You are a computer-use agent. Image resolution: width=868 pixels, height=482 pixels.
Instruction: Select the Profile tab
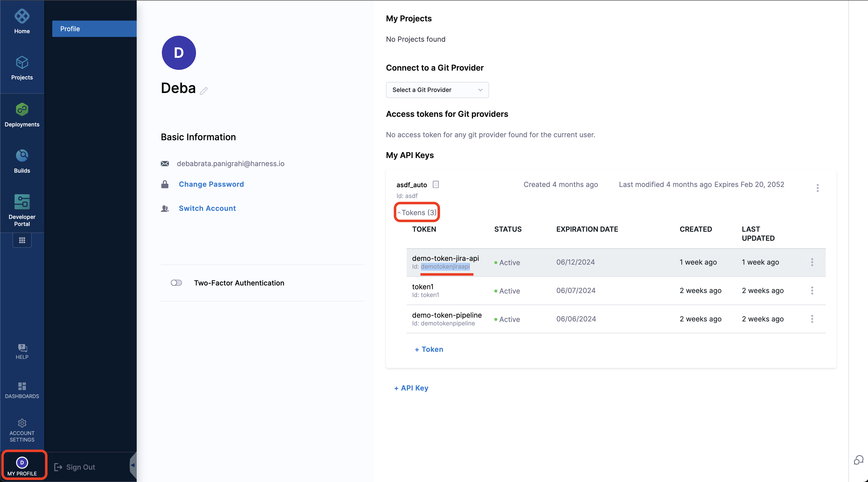pyautogui.click(x=94, y=29)
